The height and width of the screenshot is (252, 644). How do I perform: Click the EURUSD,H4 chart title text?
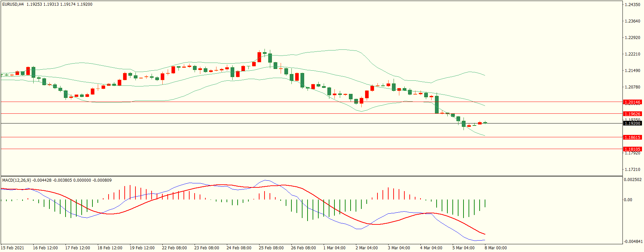point(13,4)
